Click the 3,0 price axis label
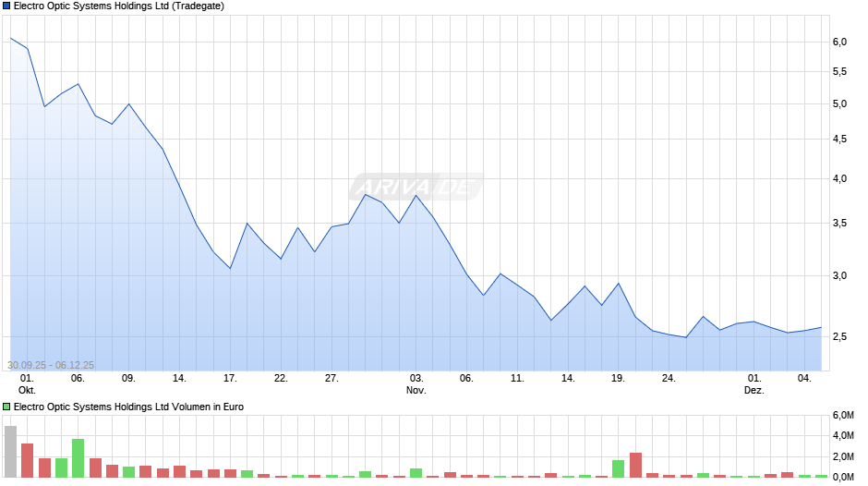This screenshot has width=868, height=486. click(839, 276)
